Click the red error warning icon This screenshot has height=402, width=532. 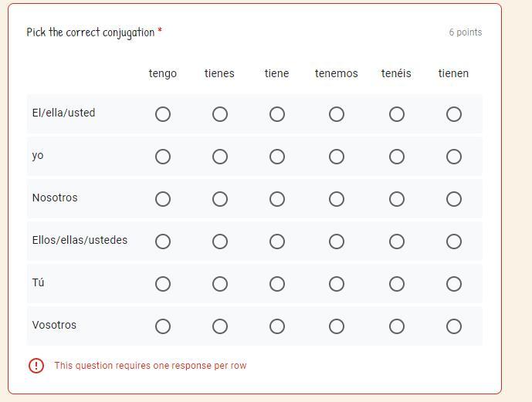[x=36, y=366]
